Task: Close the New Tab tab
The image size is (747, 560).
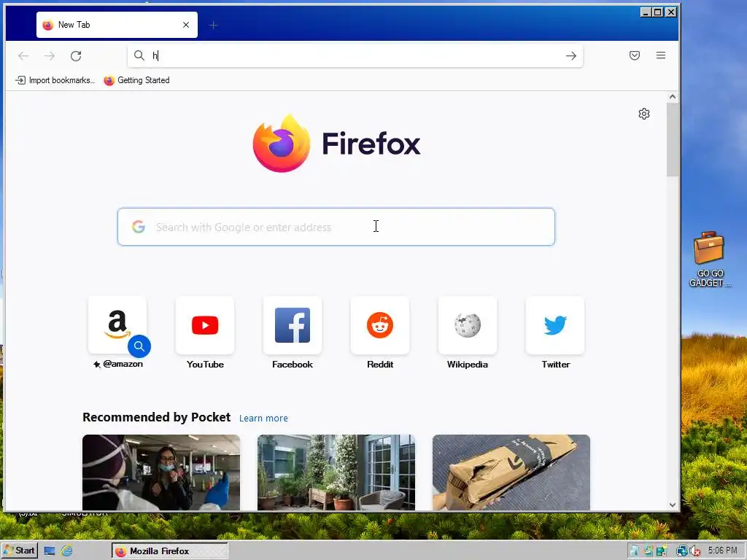Action: [186, 25]
